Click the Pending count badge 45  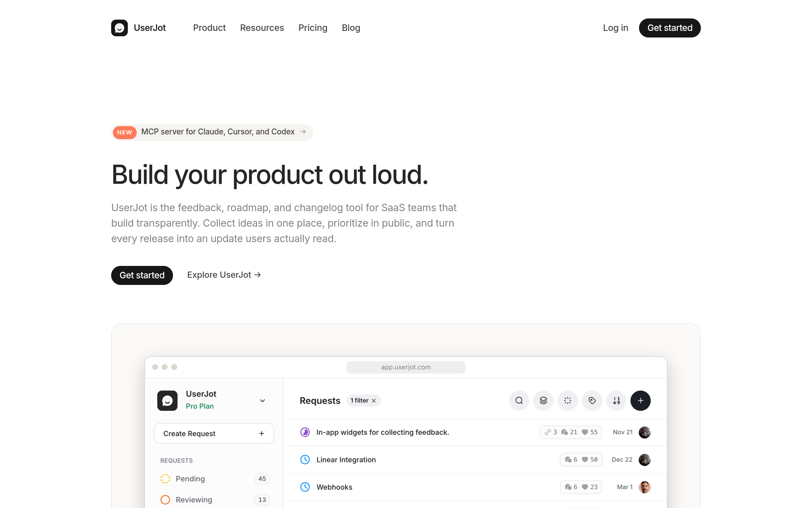[262, 479]
